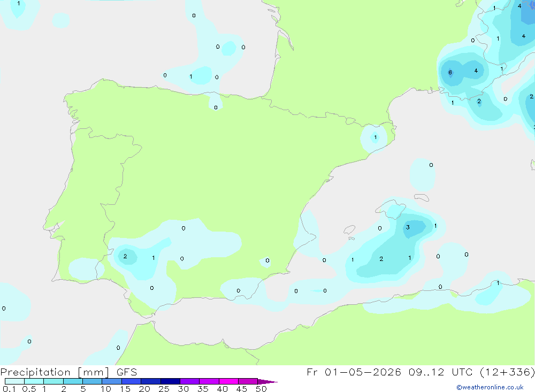Click the 40–45 mm magenta legend swatch
The image size is (535, 392).
(228, 381)
